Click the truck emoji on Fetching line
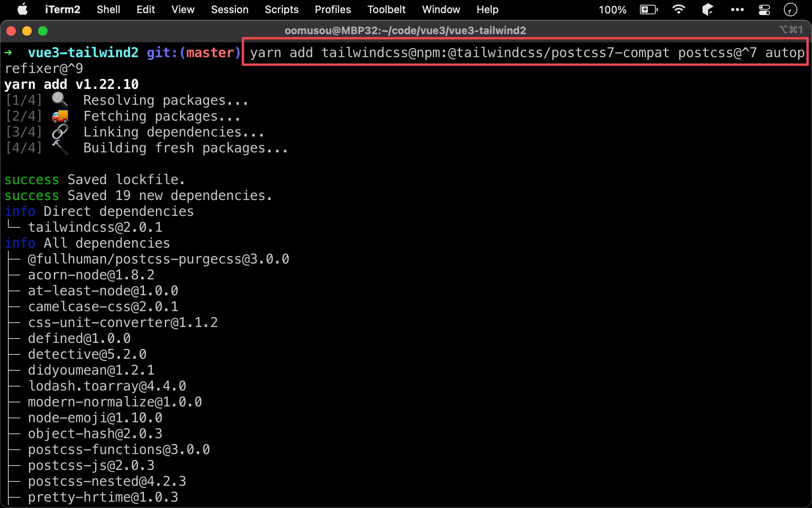The image size is (812, 508). coord(60,116)
